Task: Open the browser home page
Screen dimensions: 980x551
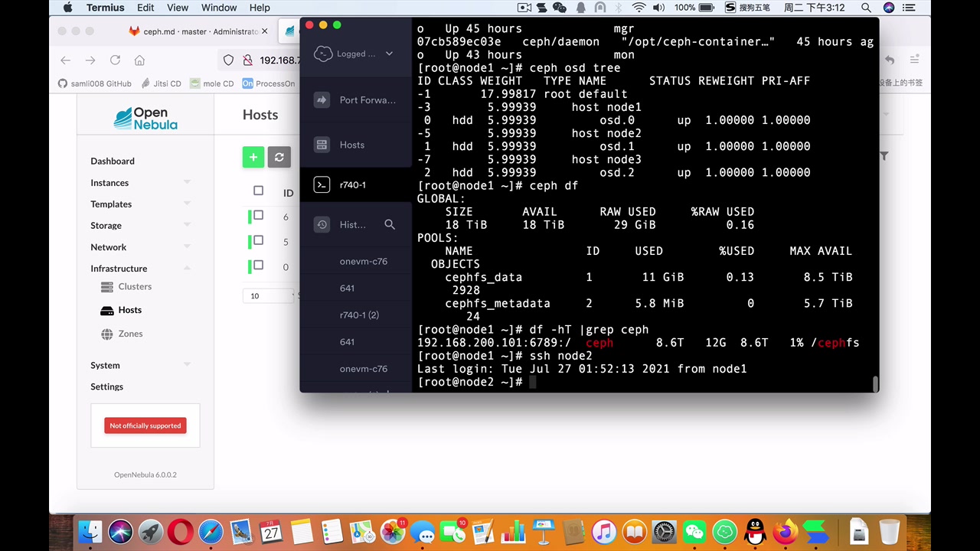Action: point(139,60)
